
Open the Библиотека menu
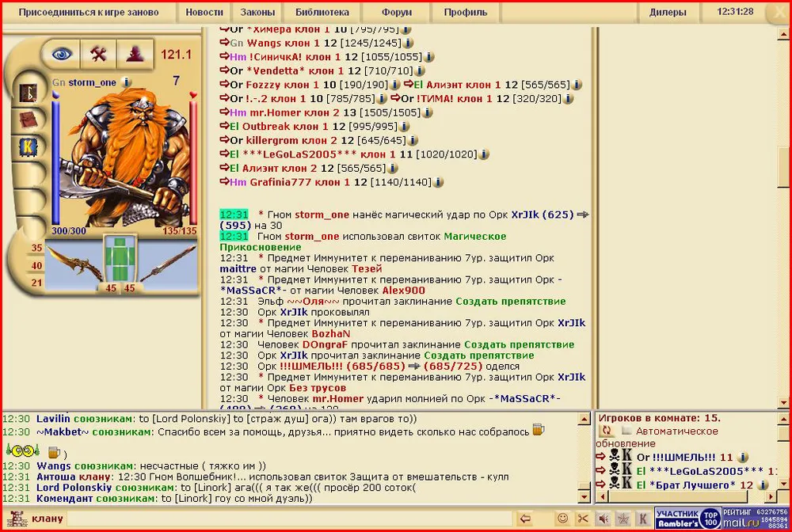click(322, 13)
